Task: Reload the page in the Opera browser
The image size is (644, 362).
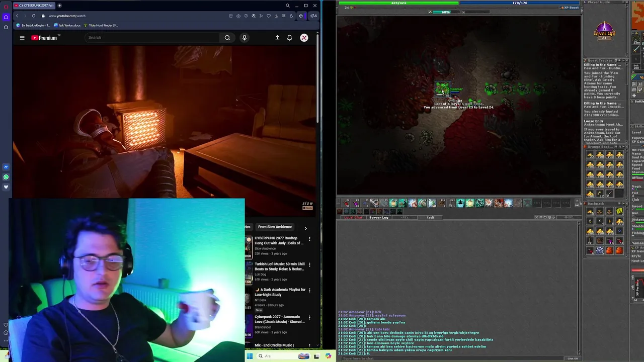Action: 34,16
